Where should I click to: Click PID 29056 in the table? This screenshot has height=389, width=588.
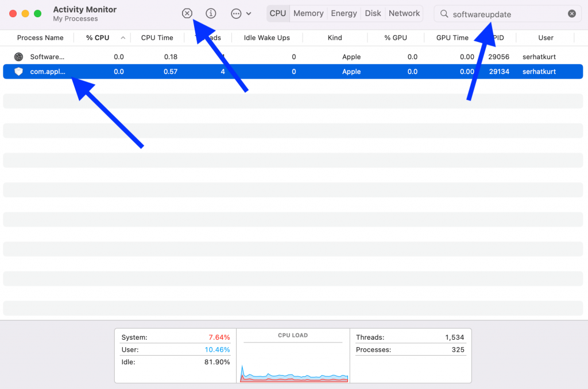click(x=499, y=57)
